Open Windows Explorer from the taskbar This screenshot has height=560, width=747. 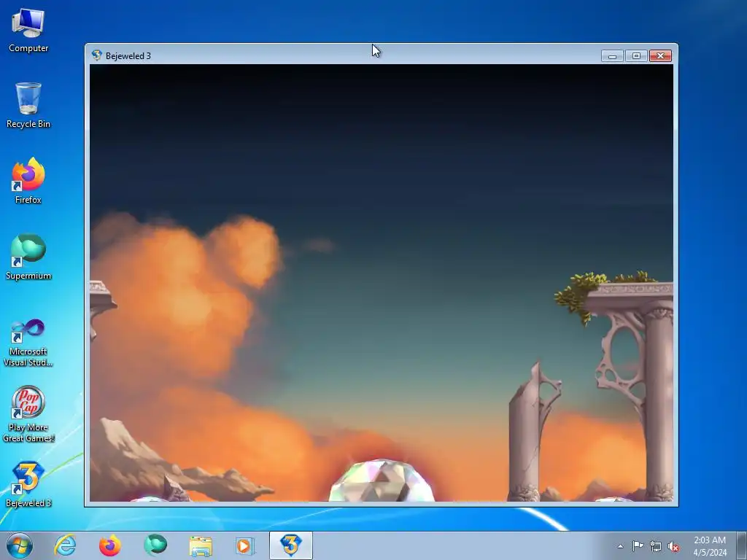[x=201, y=545]
